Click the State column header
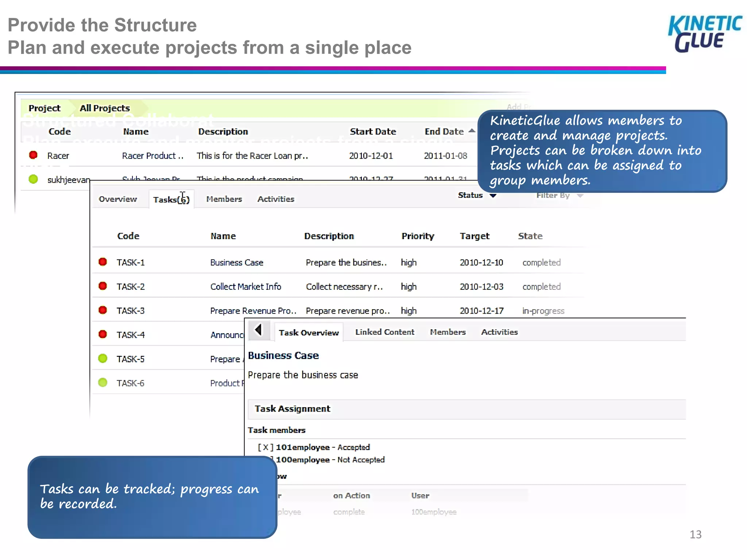The image size is (747, 560). point(530,236)
